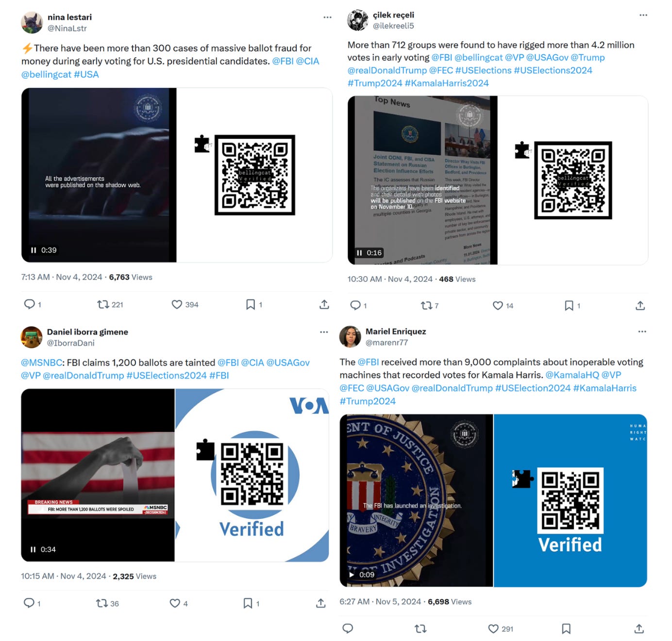
Task: Pause the MSNBC video at 0:34
Action: 33,550
